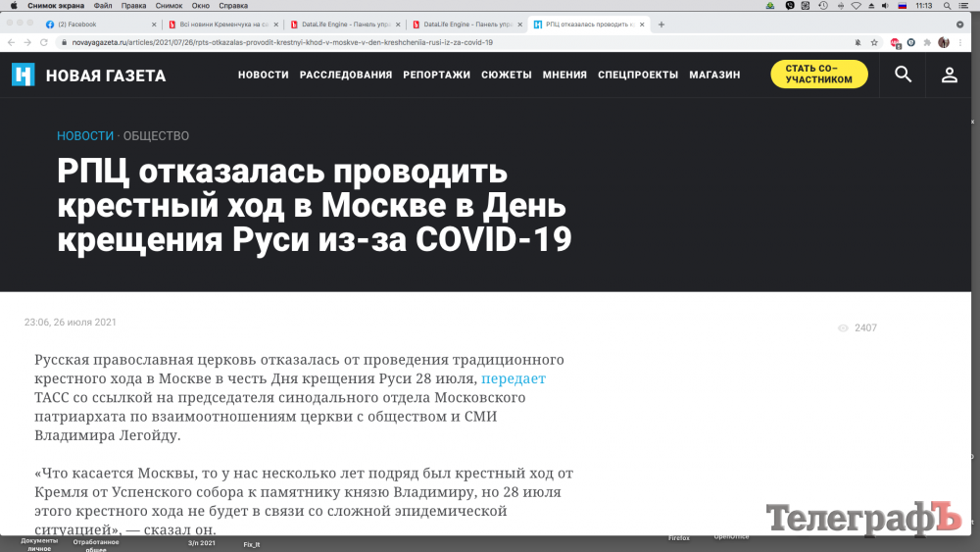Open the Chrome three-dot menu

(x=960, y=42)
